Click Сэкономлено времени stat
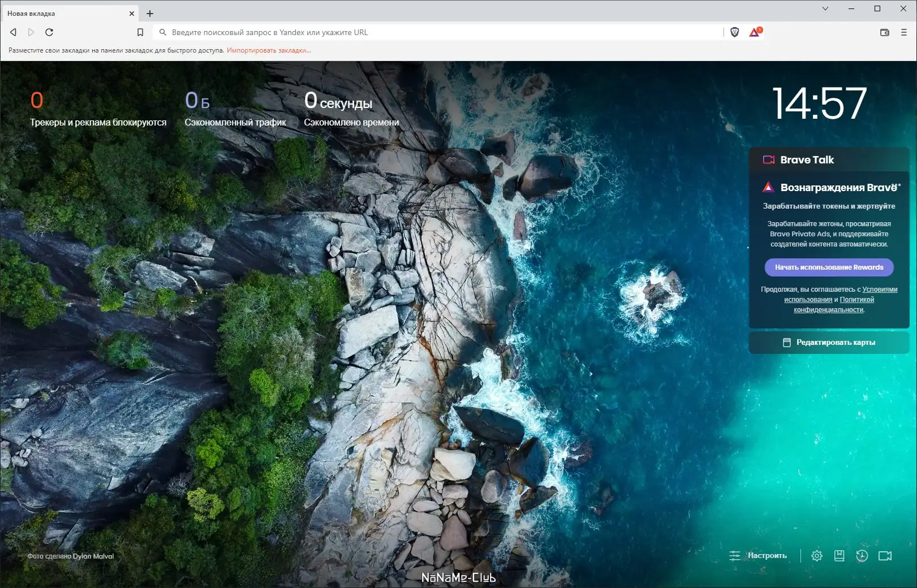 (x=351, y=109)
